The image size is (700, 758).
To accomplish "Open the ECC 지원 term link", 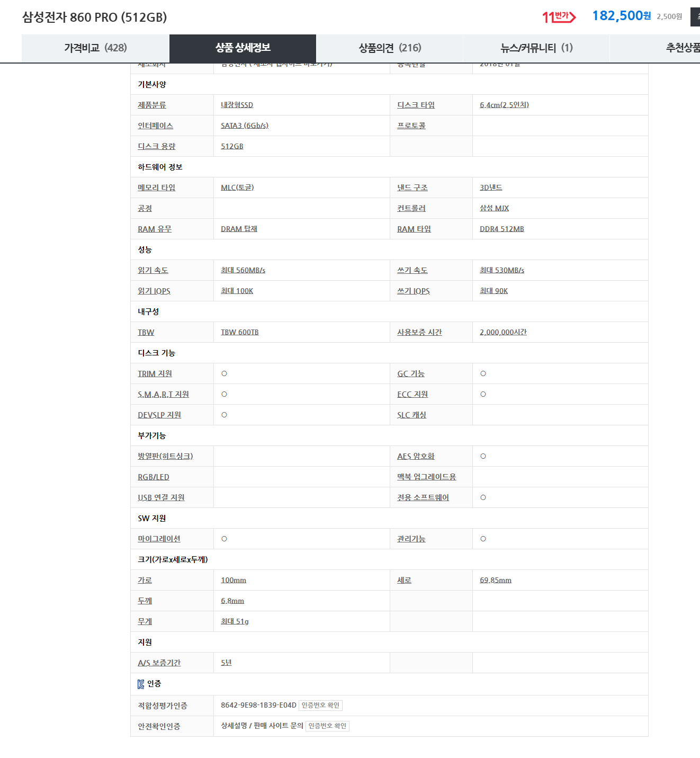I will coord(412,394).
